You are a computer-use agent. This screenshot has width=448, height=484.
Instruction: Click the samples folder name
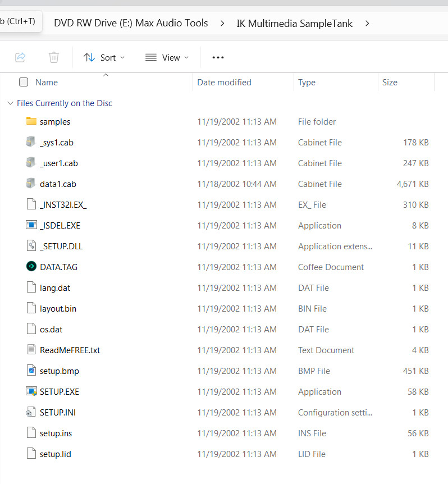[x=55, y=122]
